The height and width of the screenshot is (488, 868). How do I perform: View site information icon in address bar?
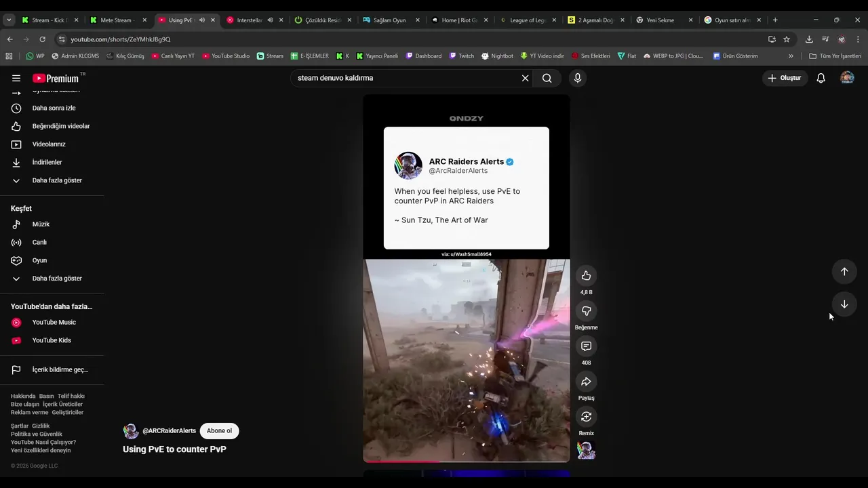[x=62, y=39]
